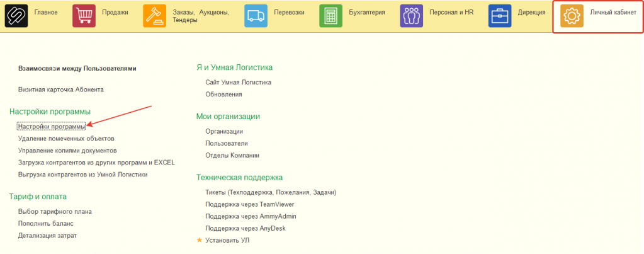Open the Настройки программы link
This screenshot has width=644, height=254.
(52, 127)
